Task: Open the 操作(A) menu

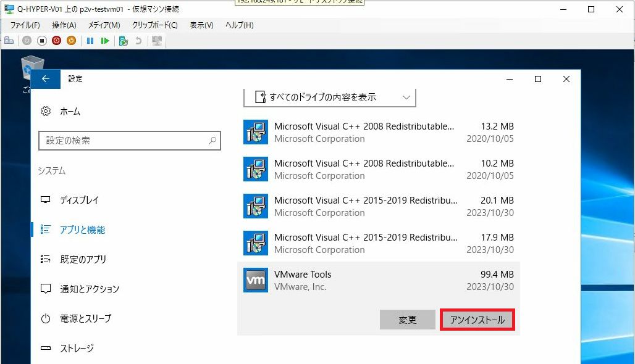Action: coord(64,25)
